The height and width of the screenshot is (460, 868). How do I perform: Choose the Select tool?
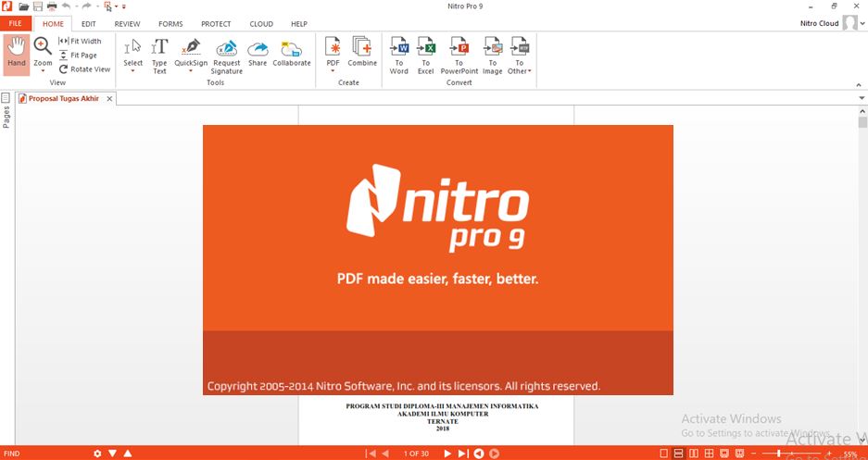click(132, 52)
